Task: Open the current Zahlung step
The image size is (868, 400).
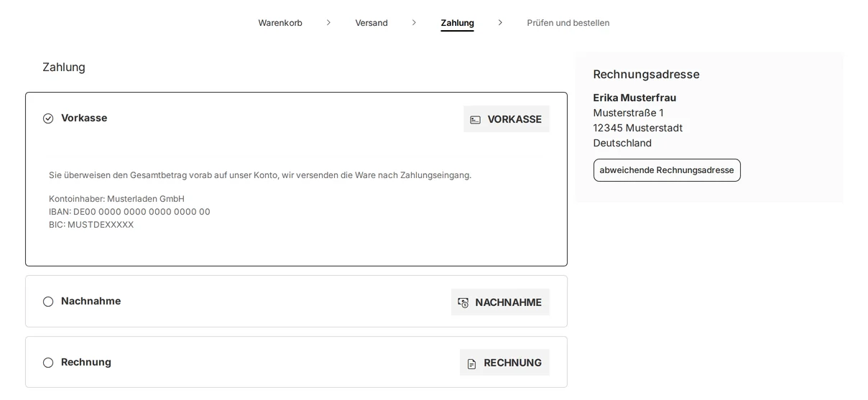Action: [x=457, y=23]
